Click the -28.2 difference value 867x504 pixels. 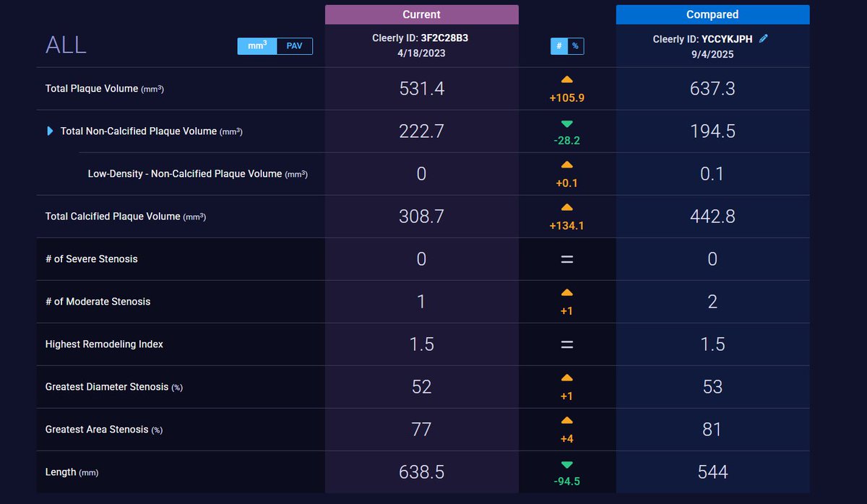click(566, 140)
